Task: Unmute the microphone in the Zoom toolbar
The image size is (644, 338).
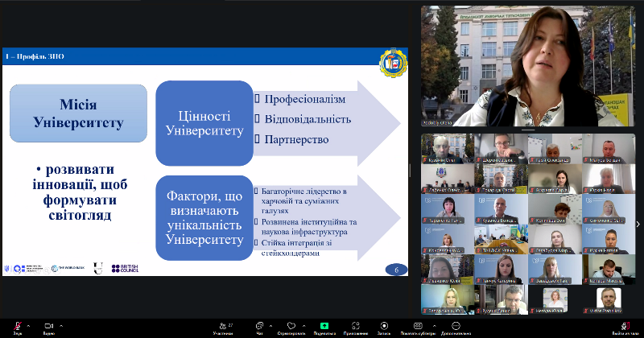Action: (x=17, y=326)
